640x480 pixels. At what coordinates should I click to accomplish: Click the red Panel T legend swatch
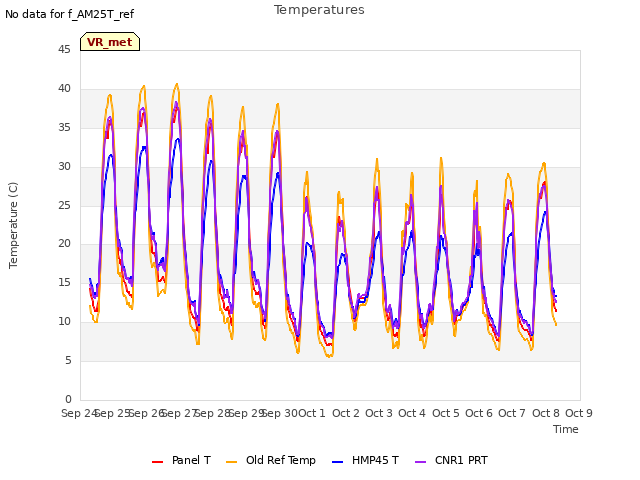pyautogui.click(x=158, y=462)
